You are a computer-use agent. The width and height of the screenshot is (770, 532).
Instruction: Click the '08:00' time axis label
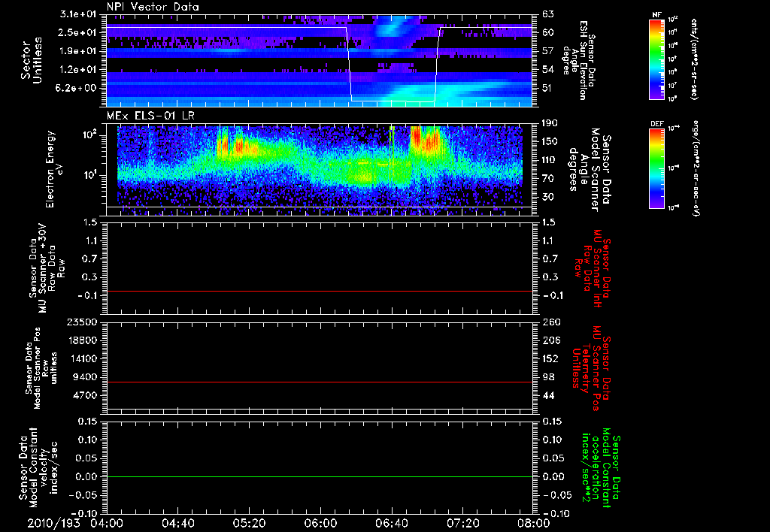[534, 523]
